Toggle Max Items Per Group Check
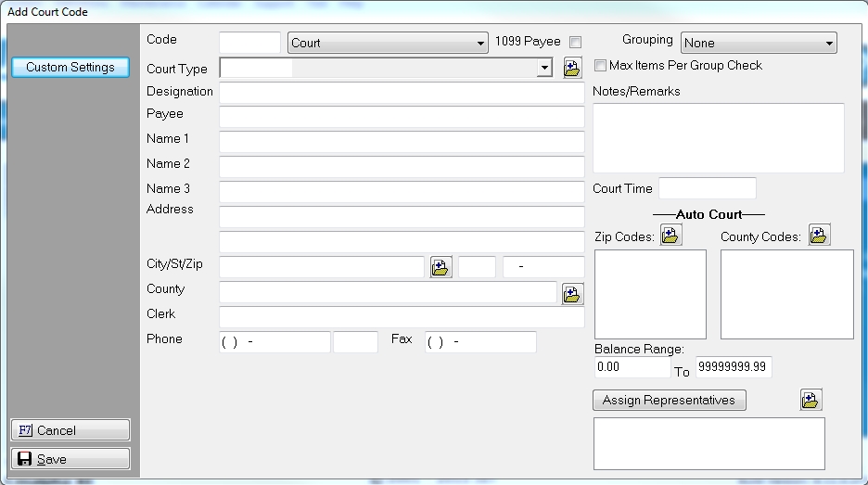 600,66
